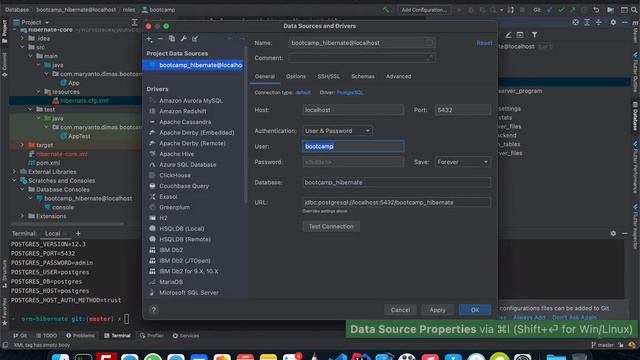The height and width of the screenshot is (360, 640).
Task: Switch to the General tab
Action: point(264,76)
